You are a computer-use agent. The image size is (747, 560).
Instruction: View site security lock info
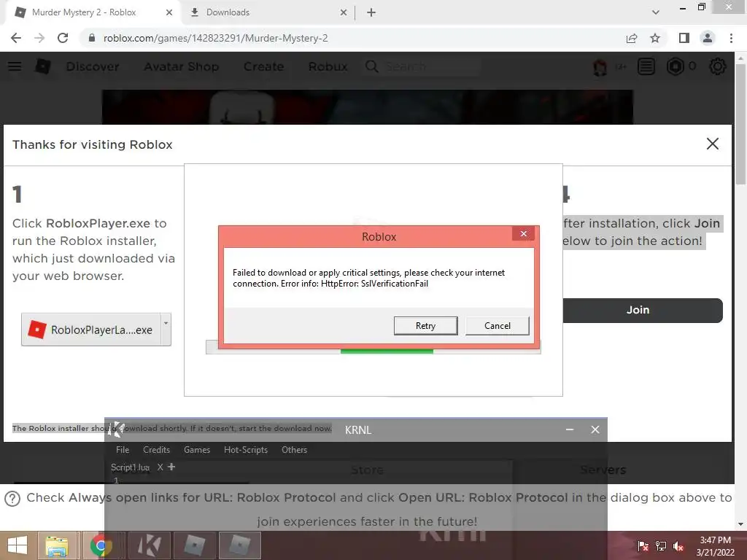click(92, 38)
